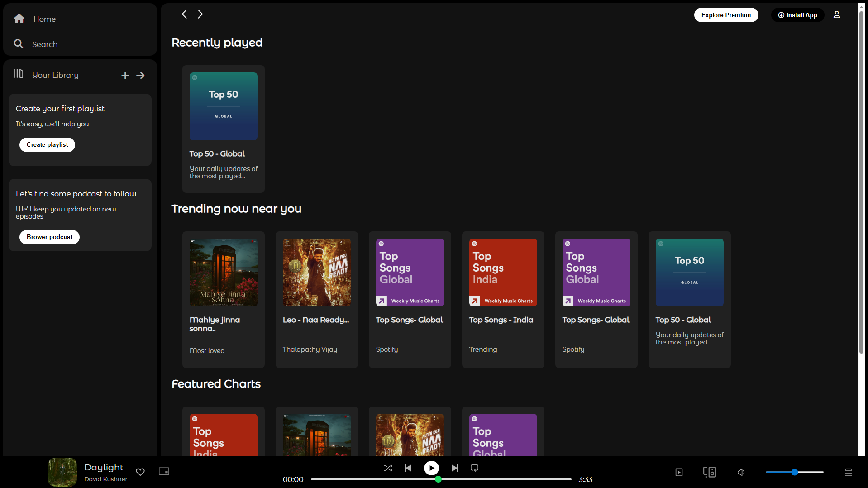This screenshot has height=488, width=868.
Task: Open picture-in-picture icon beside heart
Action: click(164, 471)
